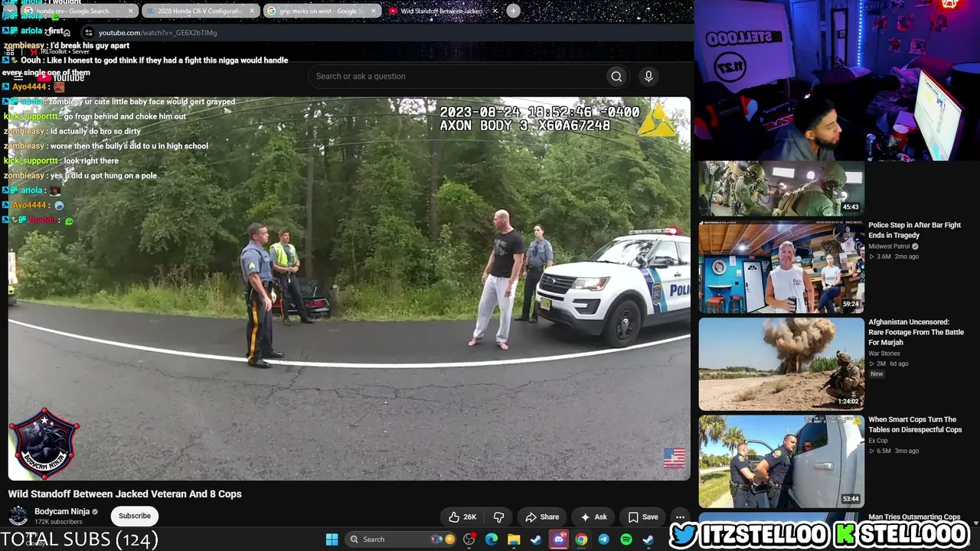Close the 'grip marks on wrist' tab

point(374,11)
